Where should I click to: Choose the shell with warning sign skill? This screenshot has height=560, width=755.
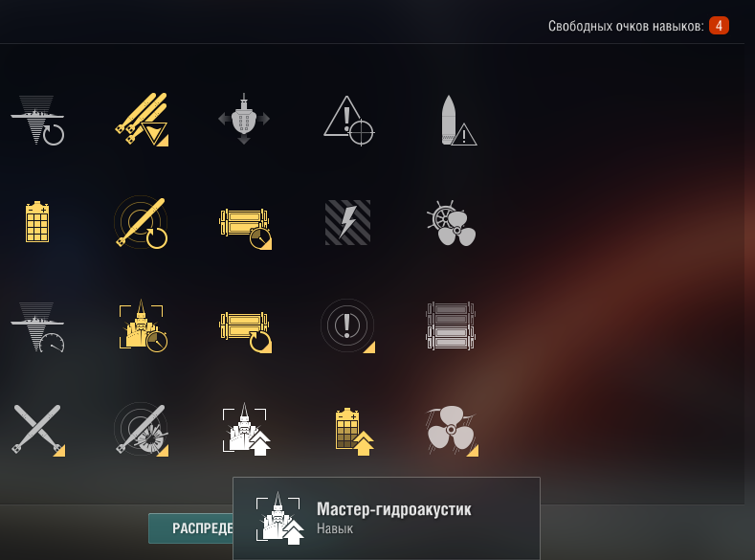(458, 121)
